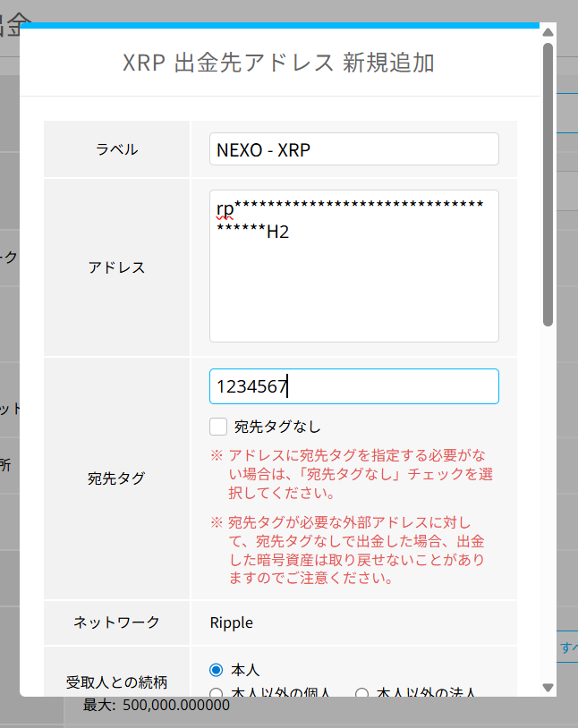Image resolution: width=578 pixels, height=728 pixels.
Task: Click the first red note about 宛先タグなし
Action: click(360, 474)
